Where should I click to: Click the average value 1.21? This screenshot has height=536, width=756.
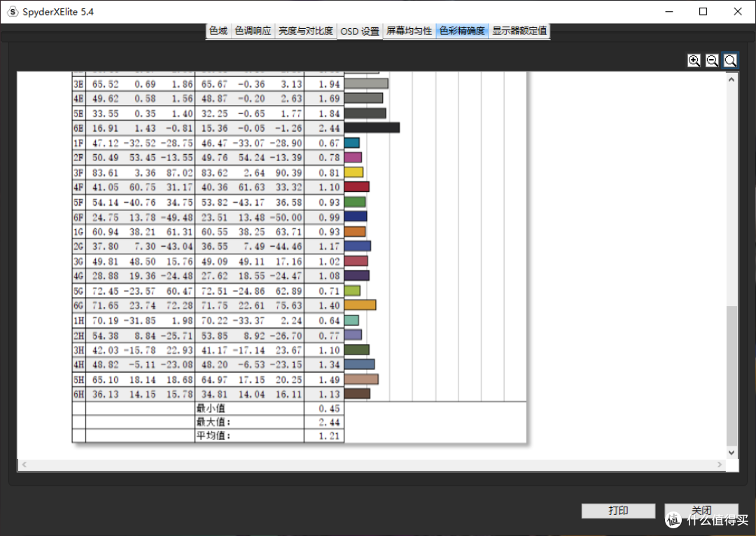329,436
